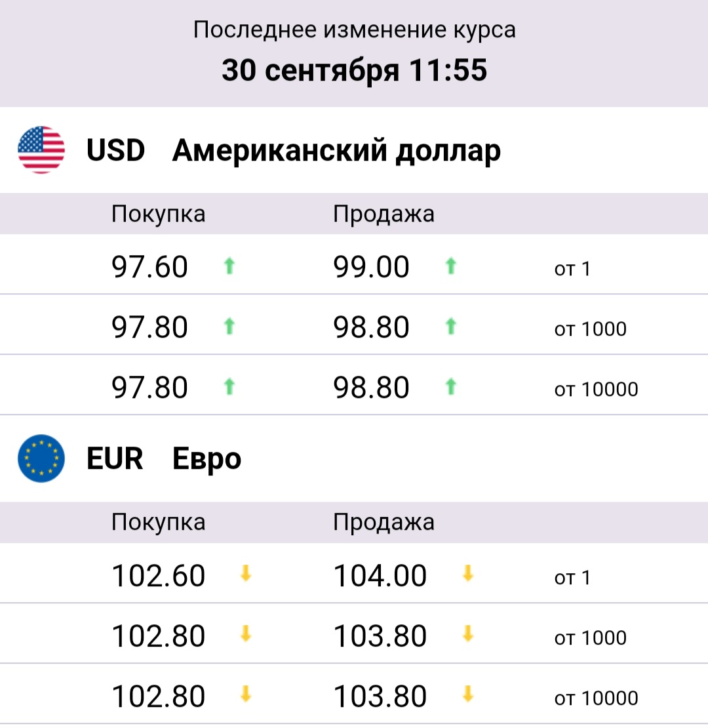This screenshot has height=728, width=708.
Task: Click the yellow arrow next to EUR sell rate from 10000
Action: tap(468, 695)
